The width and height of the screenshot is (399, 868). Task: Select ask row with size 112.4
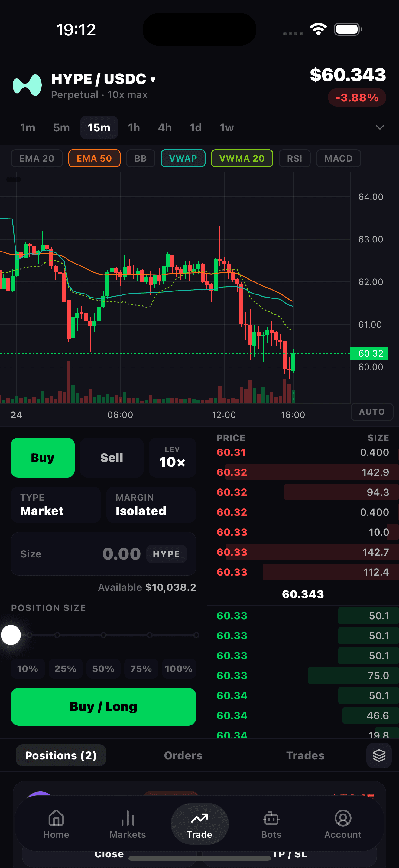tap(303, 572)
